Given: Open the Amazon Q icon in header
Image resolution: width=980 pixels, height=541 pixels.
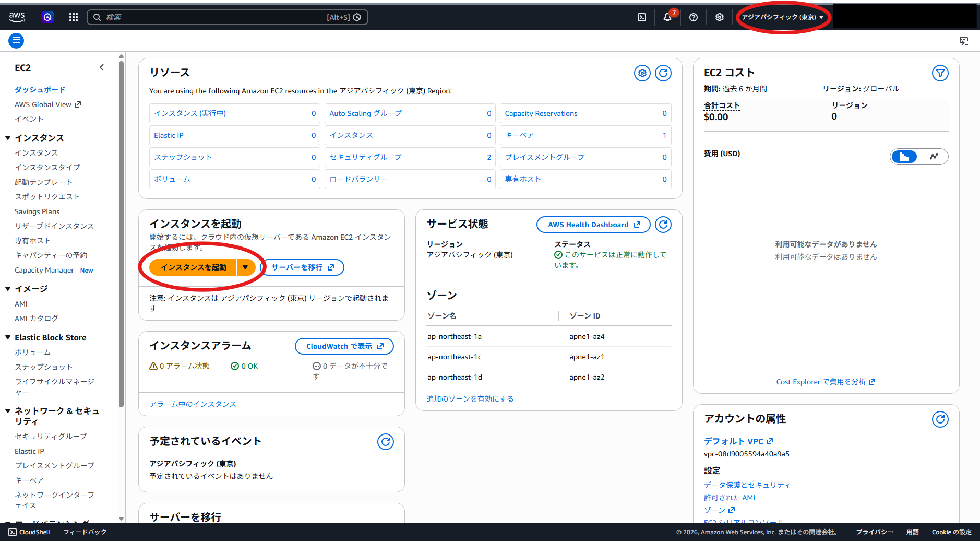Looking at the screenshot, I should pyautogui.click(x=47, y=17).
